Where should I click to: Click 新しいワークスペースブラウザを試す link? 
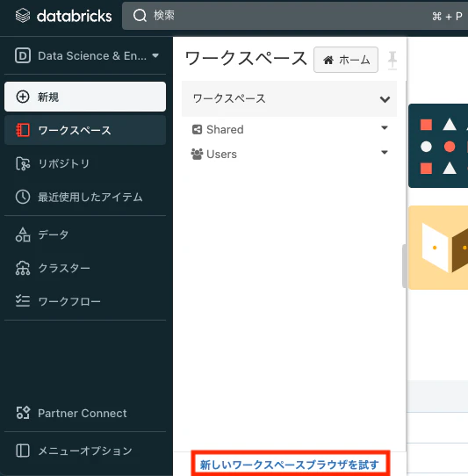point(290,465)
